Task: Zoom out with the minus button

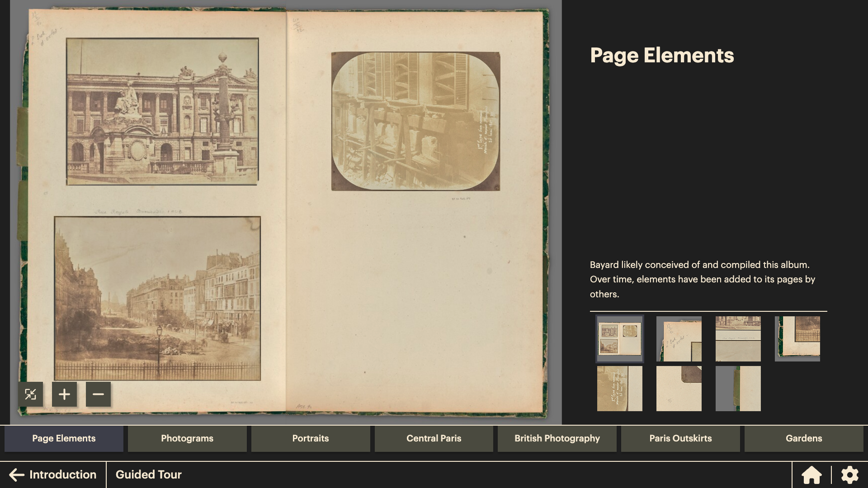Action: (x=98, y=394)
